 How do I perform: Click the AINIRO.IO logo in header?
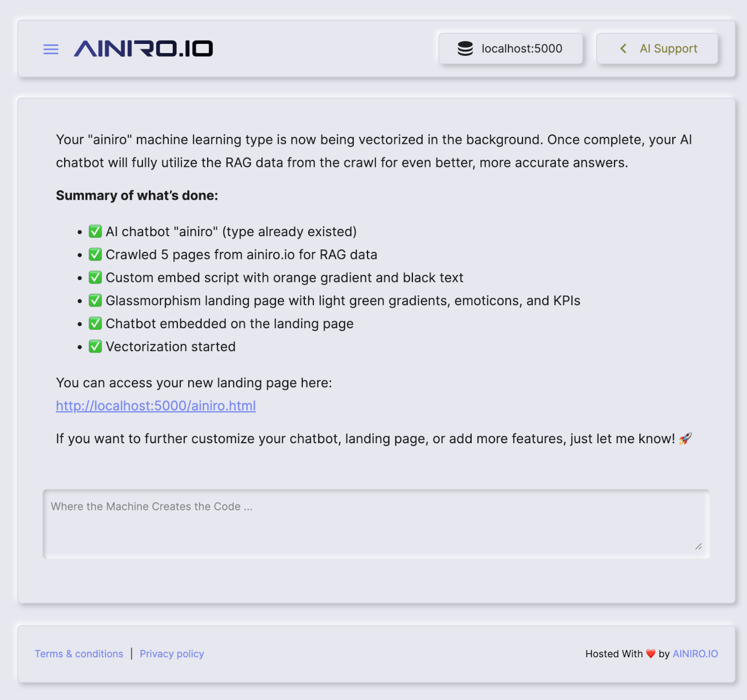[143, 49]
